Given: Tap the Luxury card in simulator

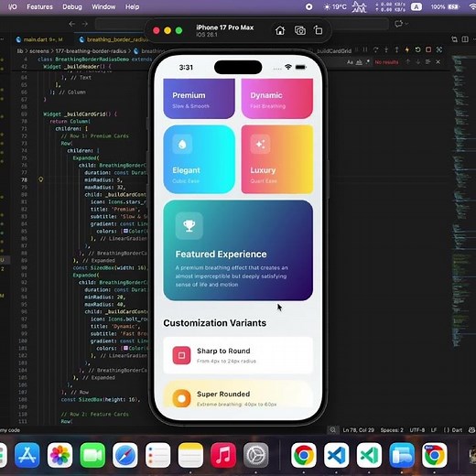Looking at the screenshot, I should [277, 159].
